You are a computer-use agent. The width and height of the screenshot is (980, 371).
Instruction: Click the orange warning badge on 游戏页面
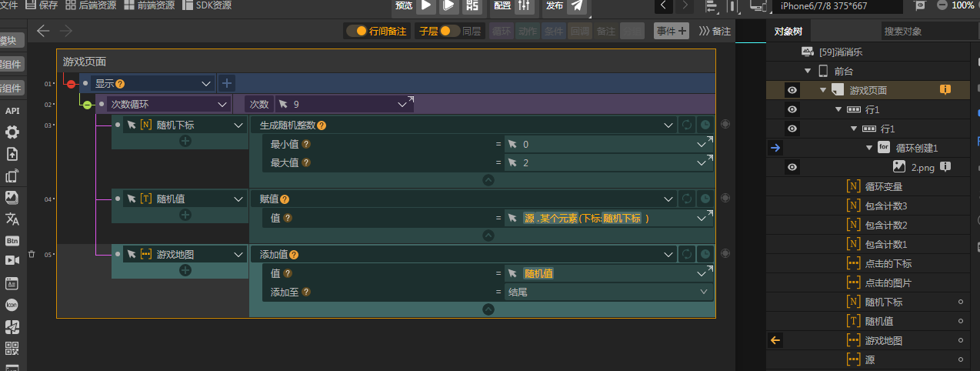coord(945,90)
